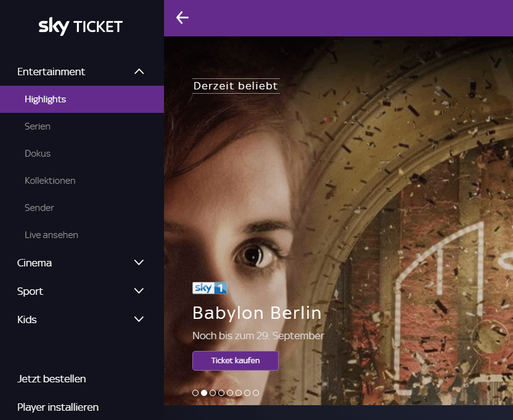Open the Sport menu heading
The image size is (513, 420).
tap(30, 291)
